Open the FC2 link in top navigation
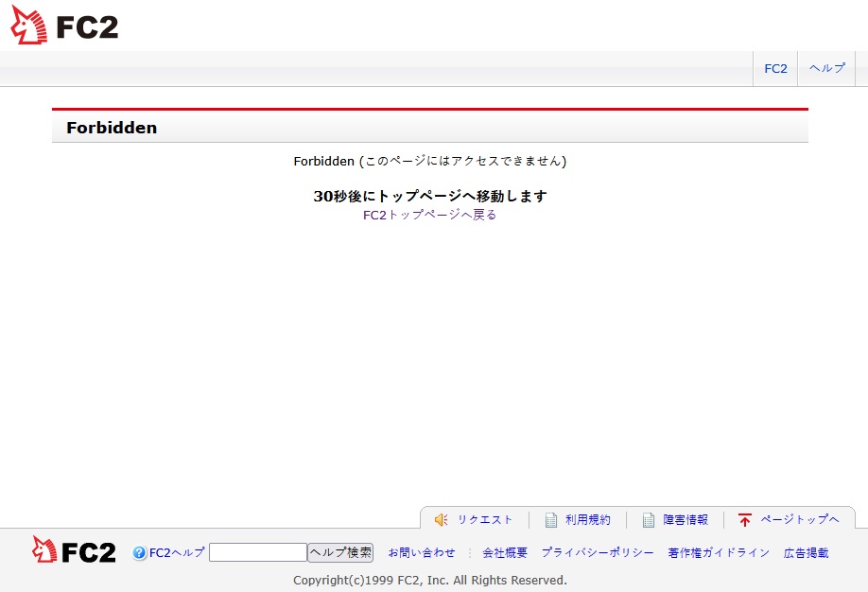 [775, 69]
